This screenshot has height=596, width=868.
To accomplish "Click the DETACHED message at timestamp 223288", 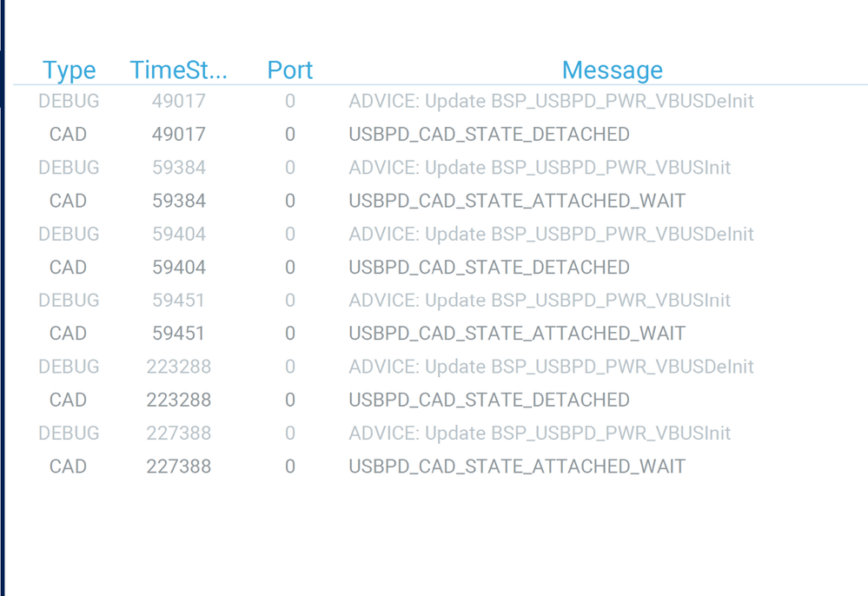I will 489,401.
